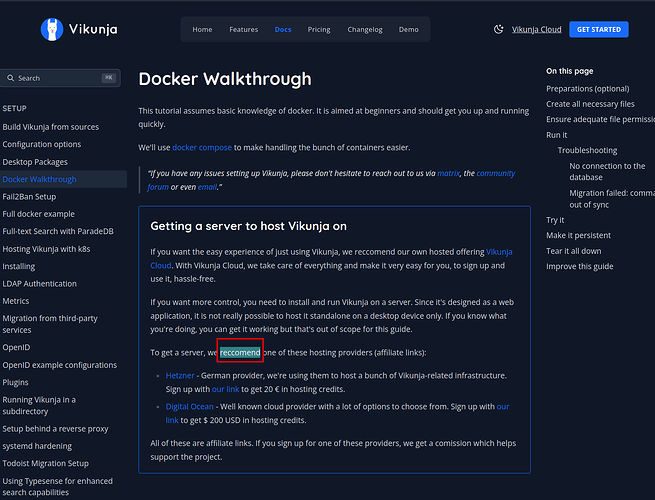Screen dimensions: 655x500
Task: Jump to Make it persistent section
Action: tap(577, 235)
